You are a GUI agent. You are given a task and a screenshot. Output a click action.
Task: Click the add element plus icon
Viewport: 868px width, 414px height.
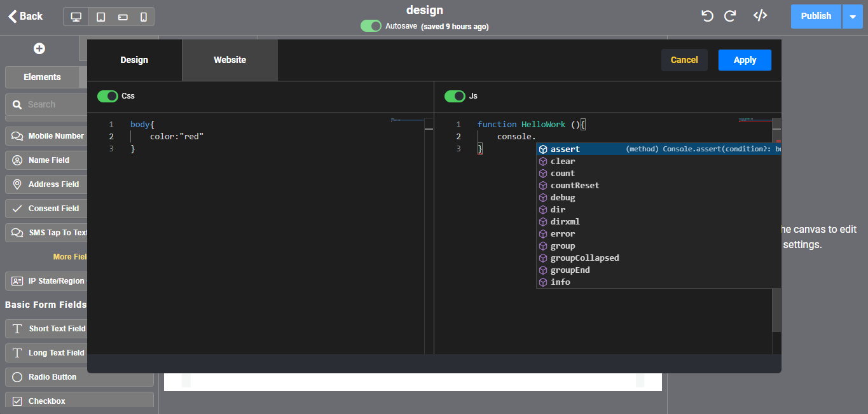[39, 48]
